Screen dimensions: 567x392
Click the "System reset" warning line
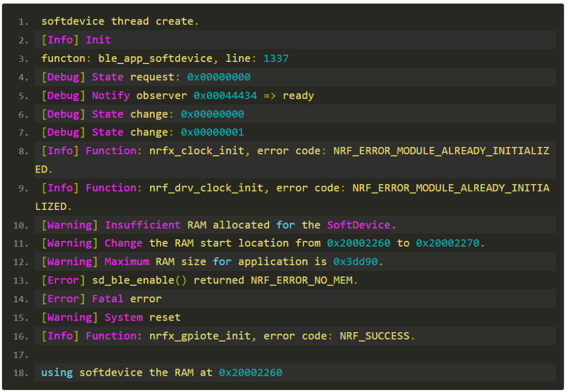[x=111, y=317]
